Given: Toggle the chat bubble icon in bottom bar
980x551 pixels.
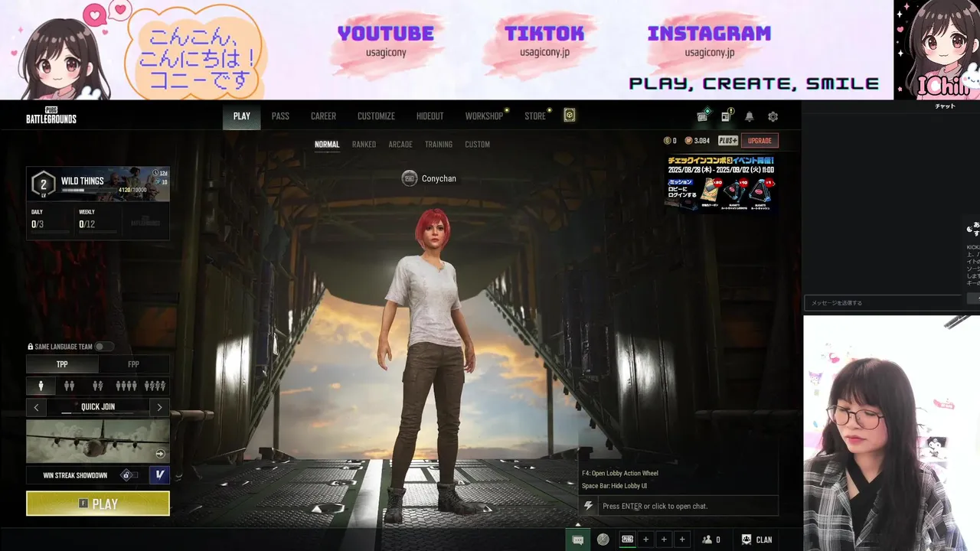Looking at the screenshot, I should (x=578, y=540).
